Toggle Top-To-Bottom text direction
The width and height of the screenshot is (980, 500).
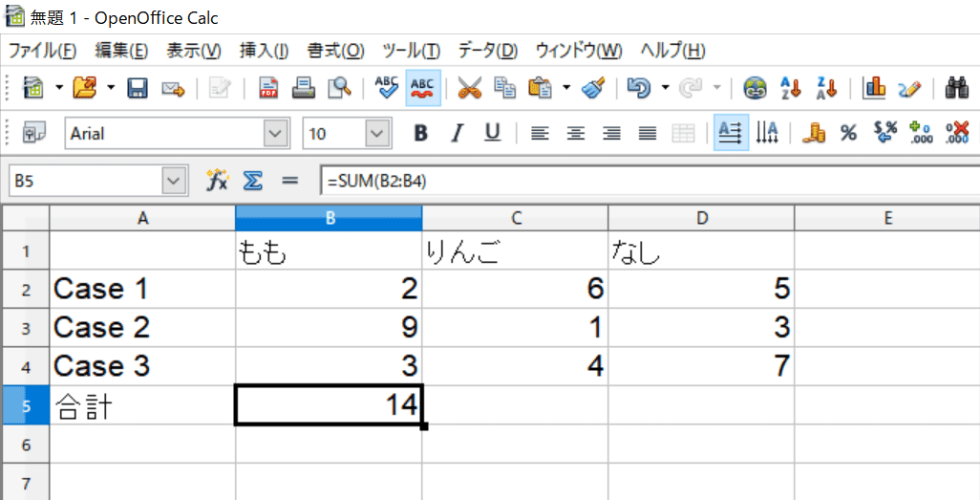coord(767,133)
